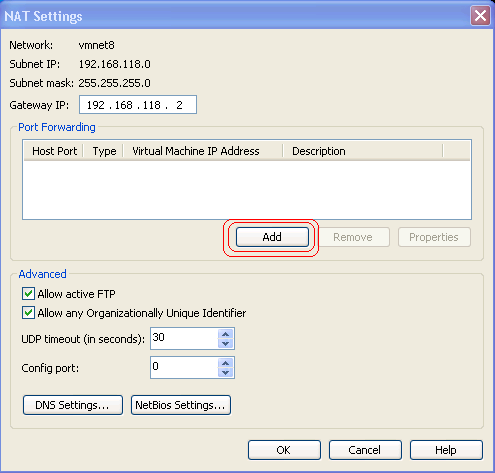Viewport: 495px width, 473px height.
Task: Sort by Type column header
Action: [103, 151]
